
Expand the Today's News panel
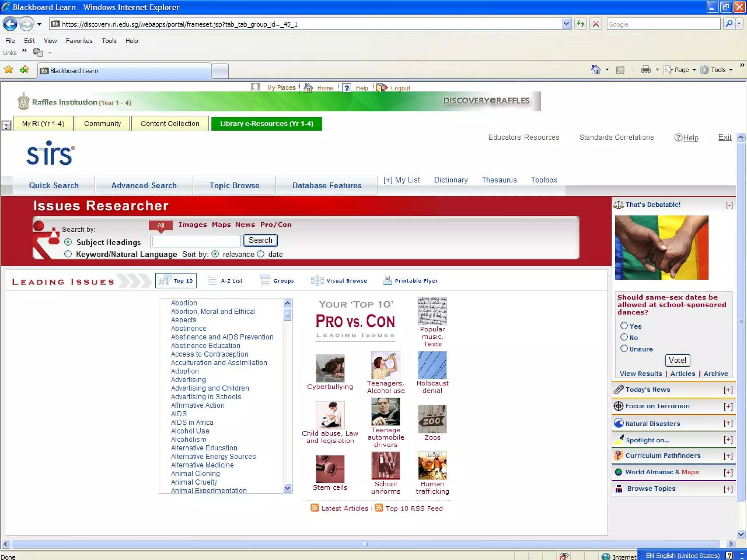(x=728, y=390)
